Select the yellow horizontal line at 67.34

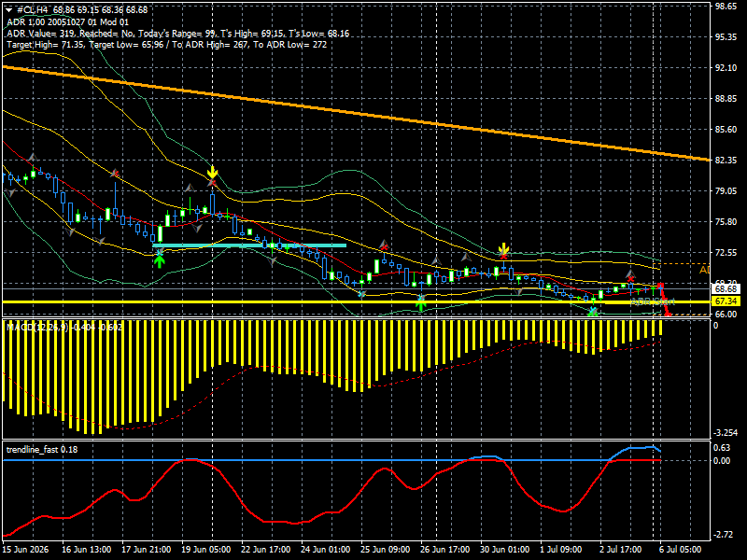(357, 301)
